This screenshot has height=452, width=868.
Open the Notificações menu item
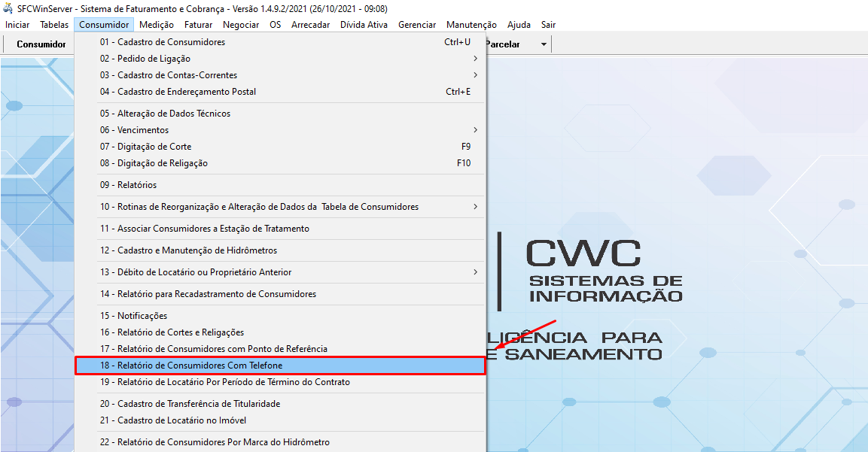click(280, 316)
